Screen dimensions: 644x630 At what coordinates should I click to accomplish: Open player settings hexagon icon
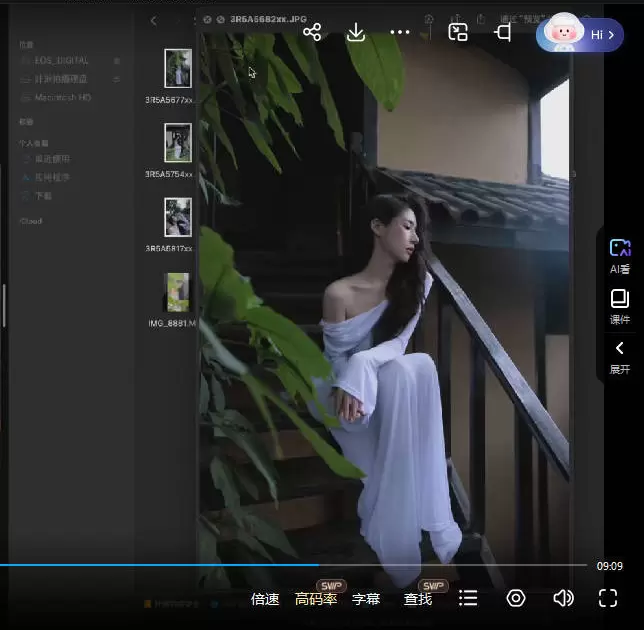pyautogui.click(x=516, y=598)
